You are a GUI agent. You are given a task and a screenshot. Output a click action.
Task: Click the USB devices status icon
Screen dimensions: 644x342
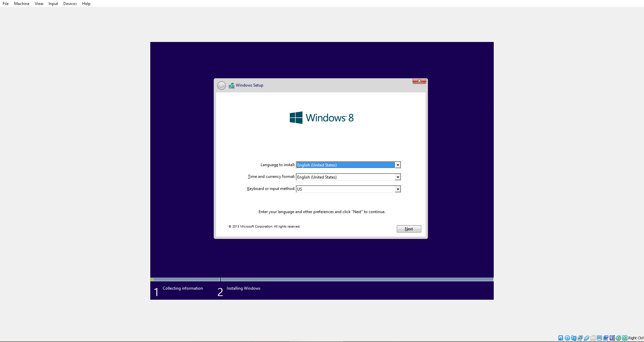click(587, 338)
